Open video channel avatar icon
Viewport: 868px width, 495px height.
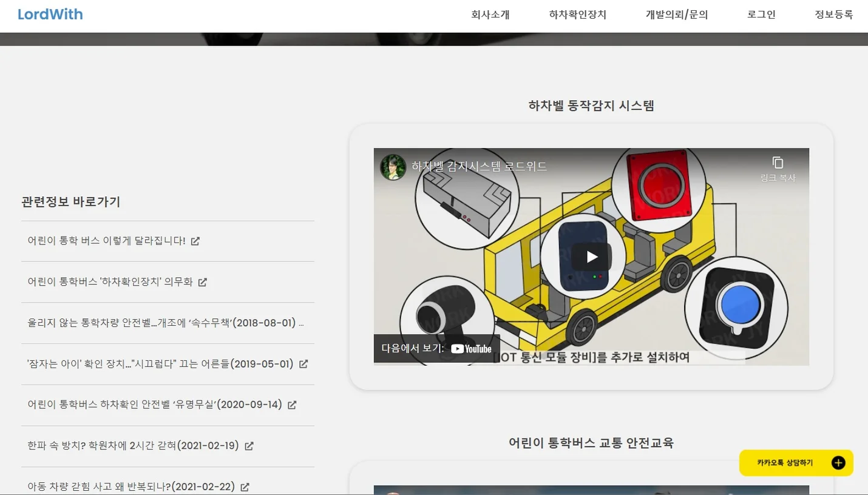coord(393,167)
